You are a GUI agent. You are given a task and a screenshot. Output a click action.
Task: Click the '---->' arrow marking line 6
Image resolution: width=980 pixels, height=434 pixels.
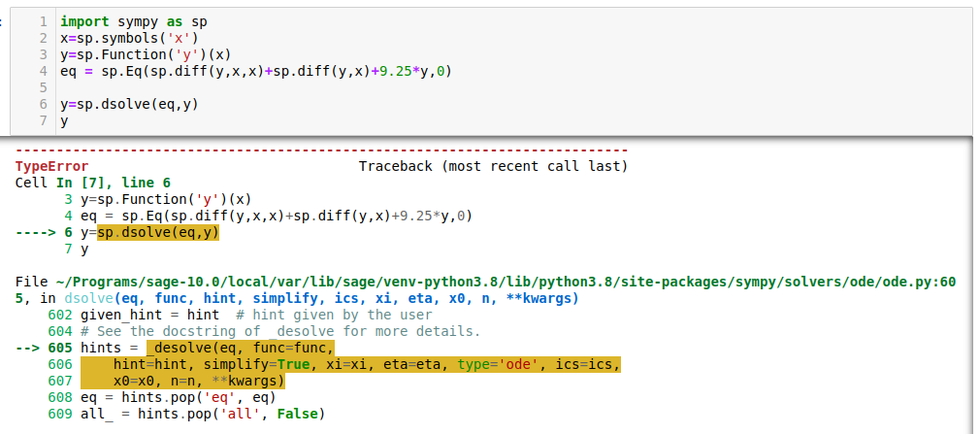tap(35, 232)
